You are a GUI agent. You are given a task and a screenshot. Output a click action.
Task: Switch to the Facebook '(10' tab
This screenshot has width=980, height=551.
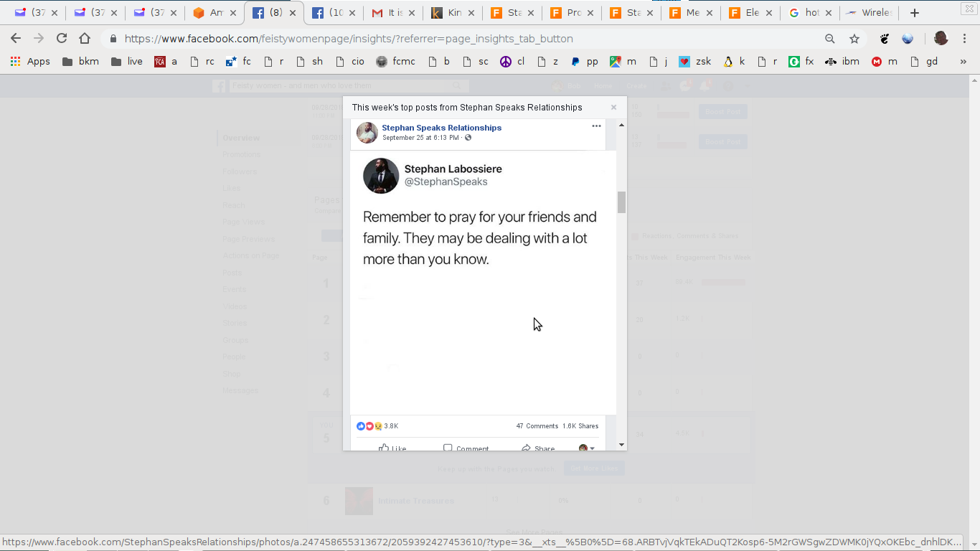point(332,13)
